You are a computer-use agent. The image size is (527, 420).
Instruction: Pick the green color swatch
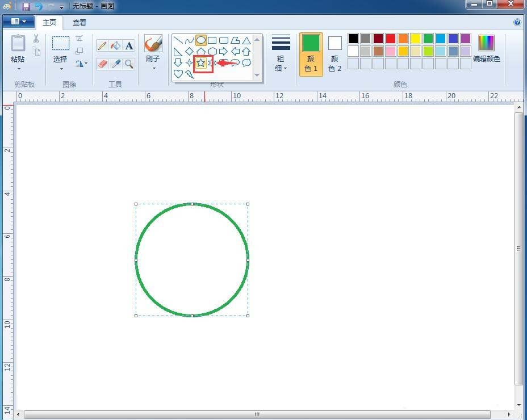point(428,39)
